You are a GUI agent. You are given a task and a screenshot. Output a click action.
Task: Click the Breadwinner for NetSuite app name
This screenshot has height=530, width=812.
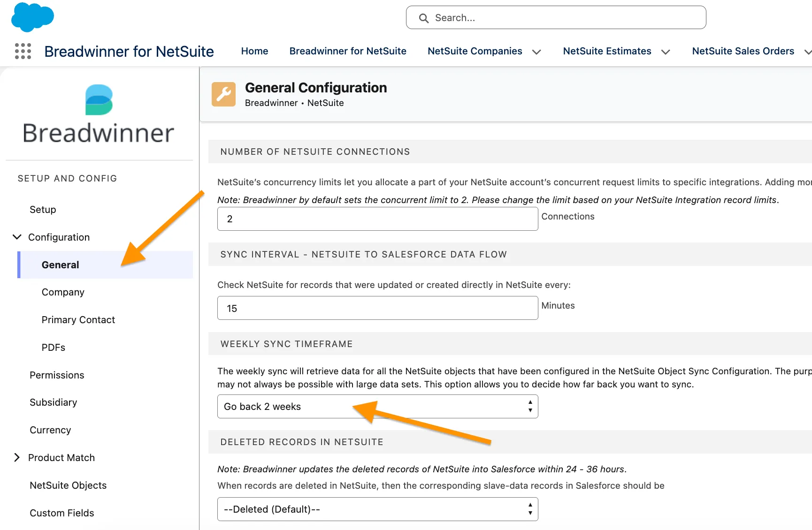click(129, 51)
